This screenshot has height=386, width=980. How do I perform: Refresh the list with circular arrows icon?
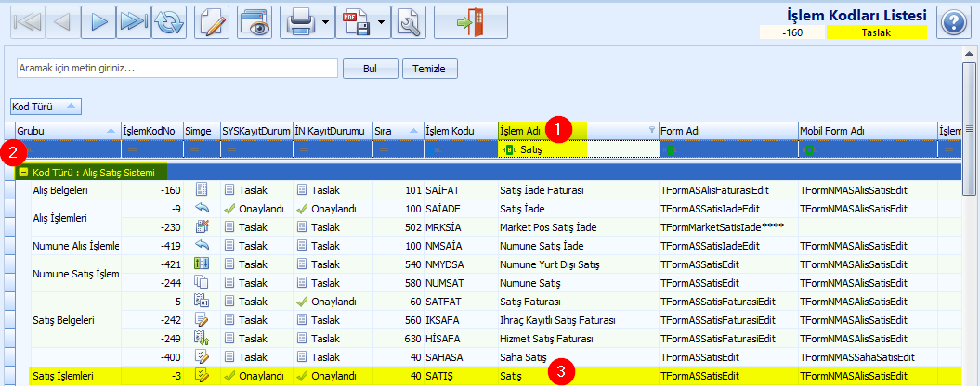click(x=168, y=22)
